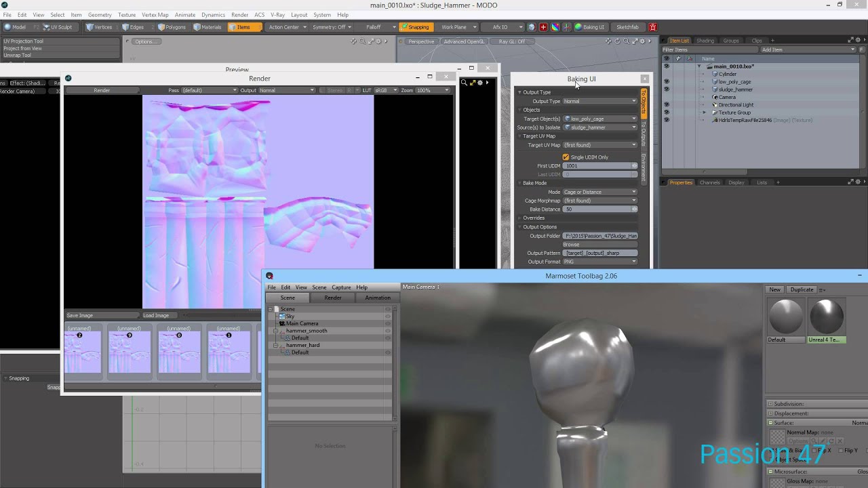Adjust the Bake Distance slider field
868x488 pixels.
(600, 209)
